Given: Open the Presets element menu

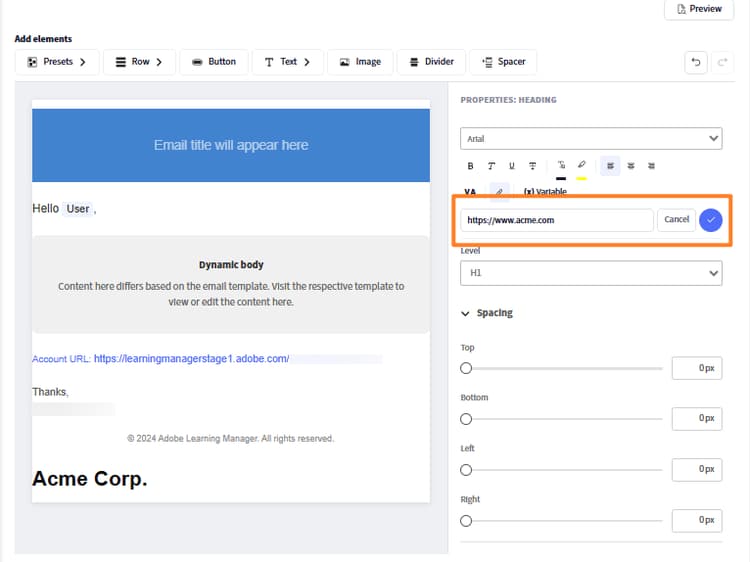Looking at the screenshot, I should tap(57, 62).
